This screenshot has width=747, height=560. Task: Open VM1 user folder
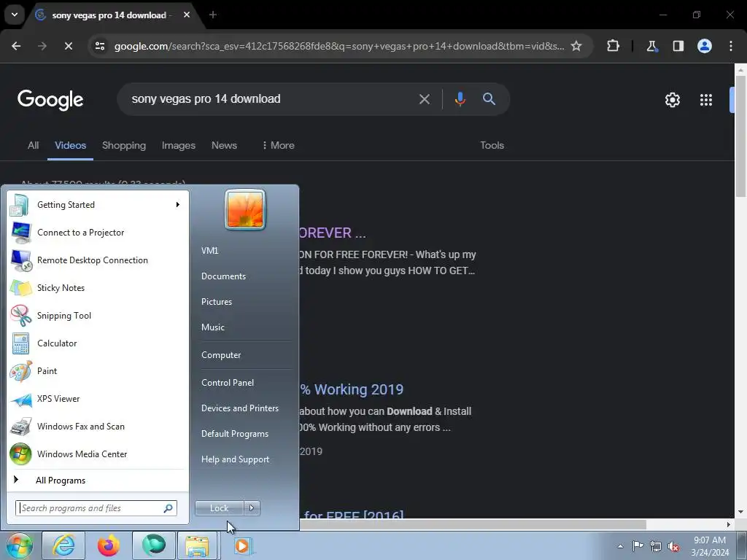point(209,251)
